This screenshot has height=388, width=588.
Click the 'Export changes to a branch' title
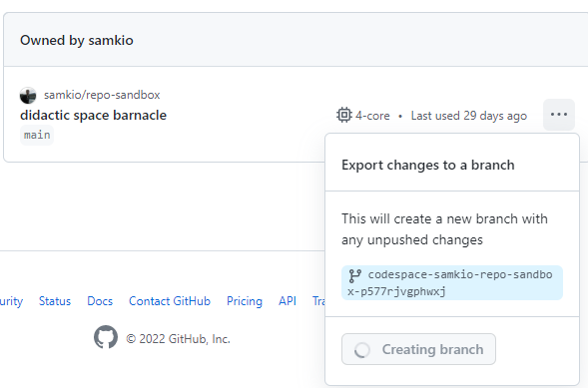pos(428,165)
